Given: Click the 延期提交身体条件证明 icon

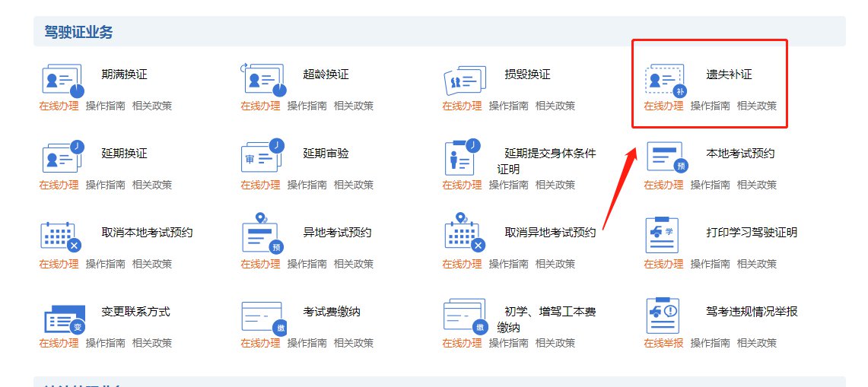Looking at the screenshot, I should 463,157.
